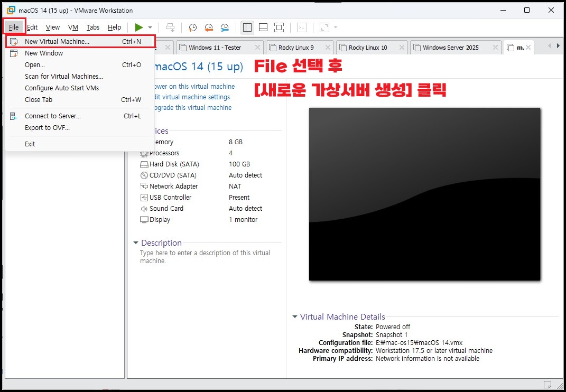
Task: Click the Display device icon
Action: [x=144, y=220]
